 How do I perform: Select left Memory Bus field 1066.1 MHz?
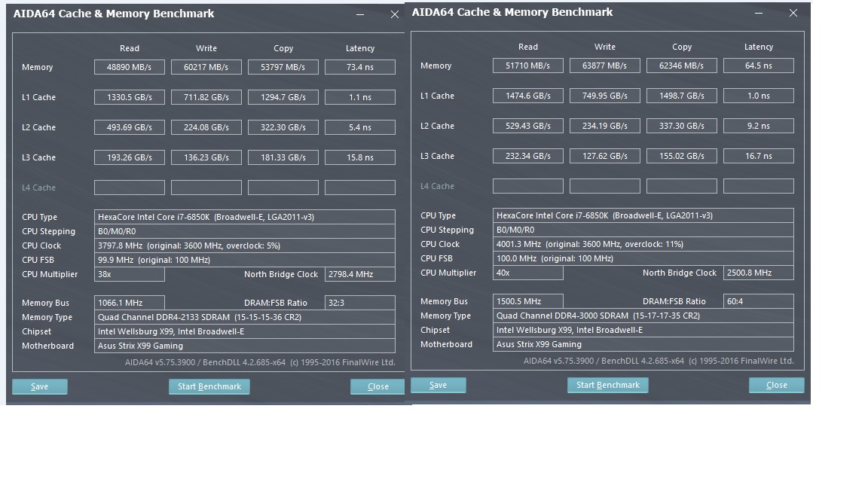130,303
